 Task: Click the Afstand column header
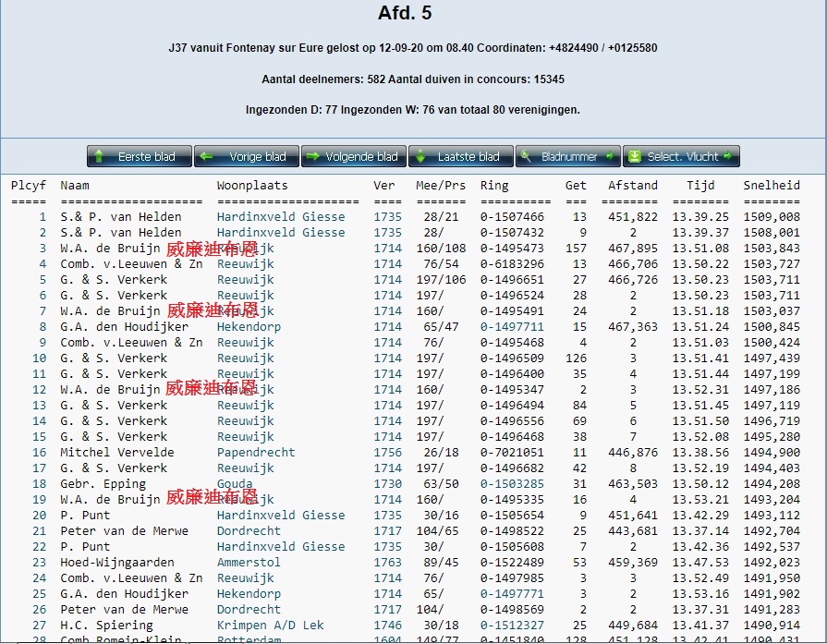tap(633, 186)
